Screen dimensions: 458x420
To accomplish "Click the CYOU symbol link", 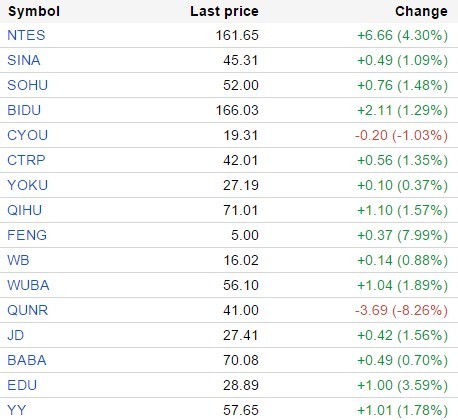I will coord(28,135).
